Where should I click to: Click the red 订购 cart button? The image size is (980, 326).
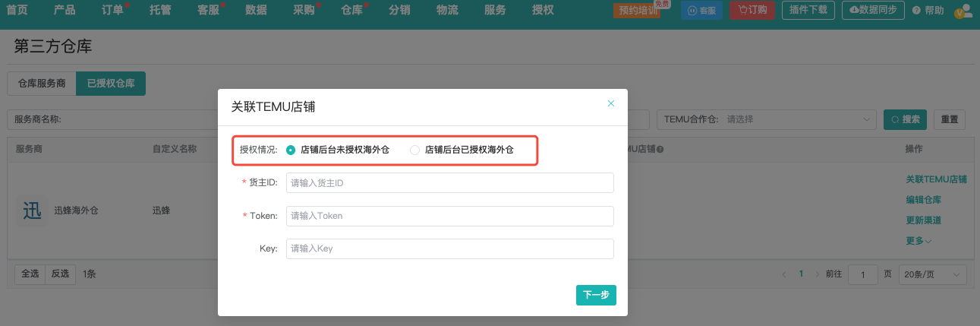[x=752, y=11]
